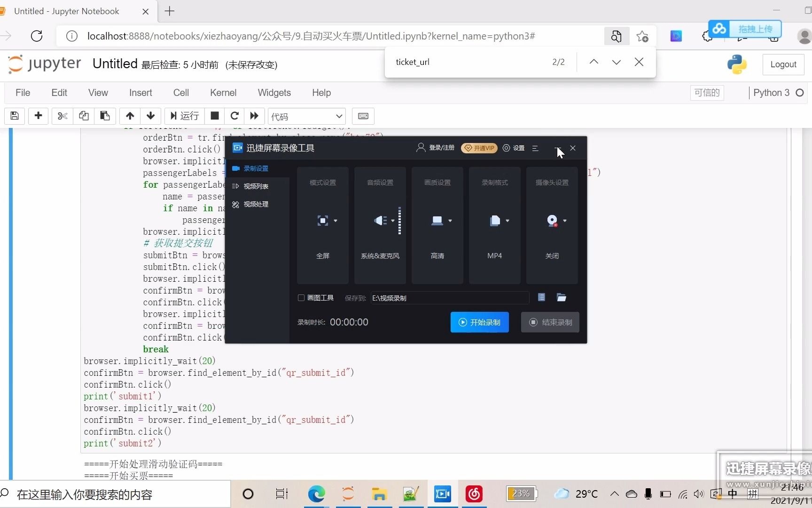Image resolution: width=812 pixels, height=508 pixels.
Task: Open Microsoft Edge from the taskbar
Action: click(x=316, y=494)
